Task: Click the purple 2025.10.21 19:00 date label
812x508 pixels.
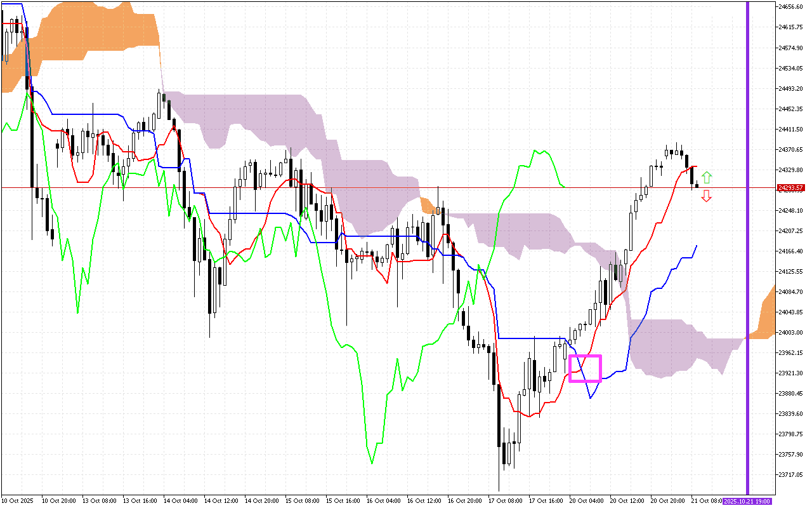Action: pos(747,502)
